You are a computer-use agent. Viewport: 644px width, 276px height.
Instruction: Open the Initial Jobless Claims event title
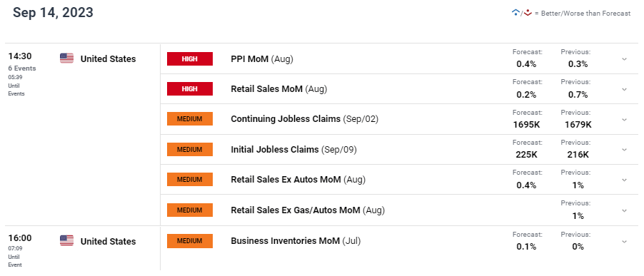[293, 150]
